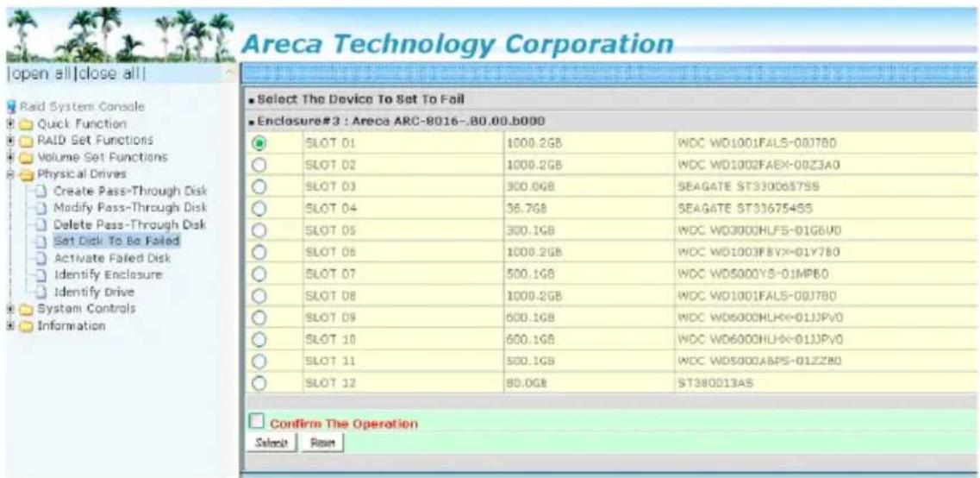This screenshot has width=980, height=478.
Task: Choose the SLOT 11 radio button
Action: click(259, 361)
